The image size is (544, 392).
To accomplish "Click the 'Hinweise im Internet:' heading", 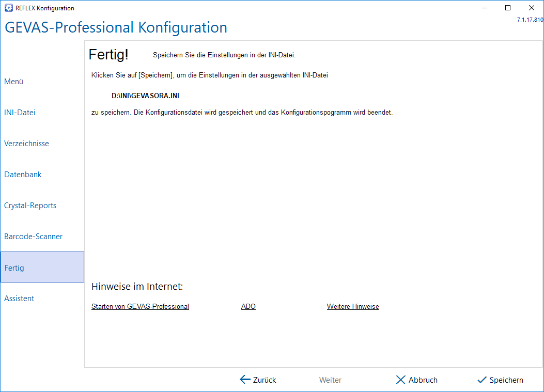I will (137, 286).
